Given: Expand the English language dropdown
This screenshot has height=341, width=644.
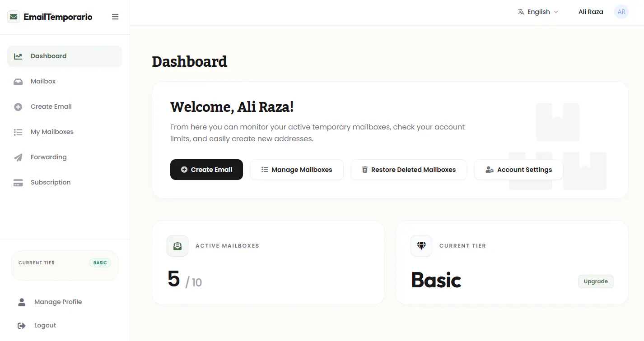Looking at the screenshot, I should (538, 12).
